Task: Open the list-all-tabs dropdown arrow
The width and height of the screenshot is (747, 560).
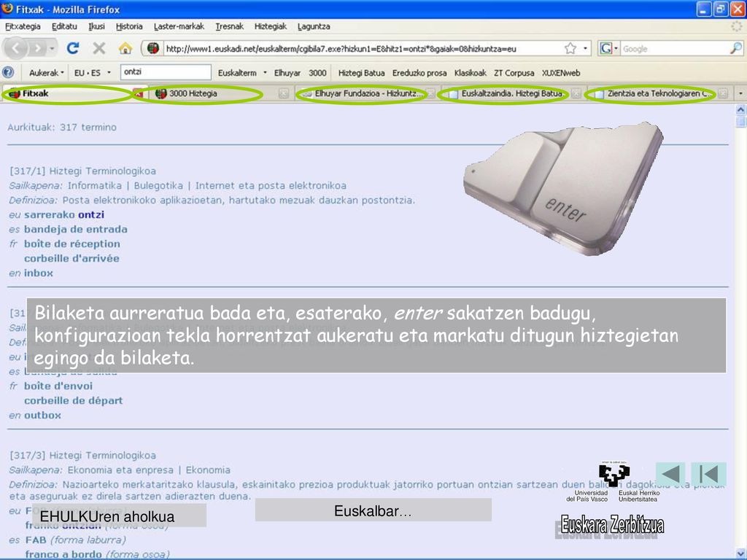Action: [x=740, y=94]
